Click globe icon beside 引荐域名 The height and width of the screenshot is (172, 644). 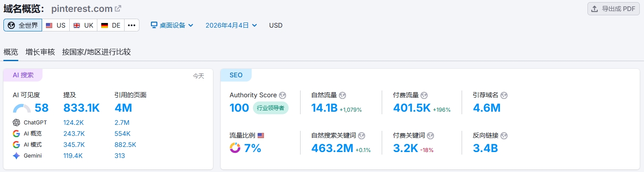click(x=504, y=96)
